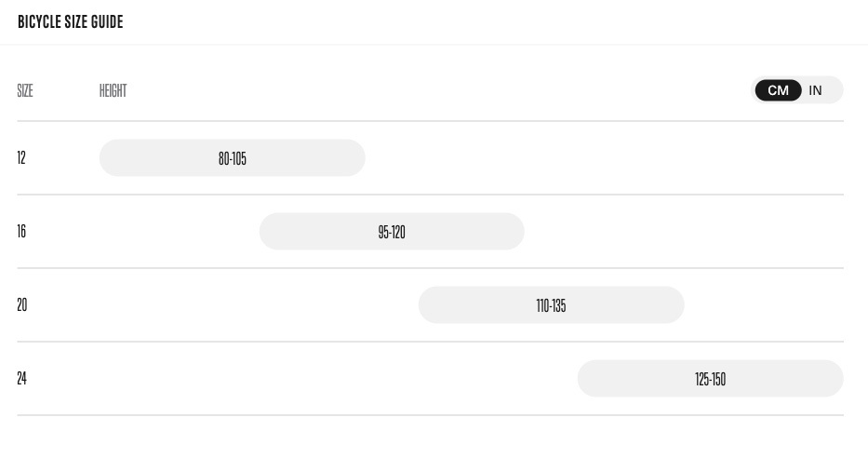This screenshot has width=868, height=458.
Task: Select the size 16 row label
Action: [21, 232]
